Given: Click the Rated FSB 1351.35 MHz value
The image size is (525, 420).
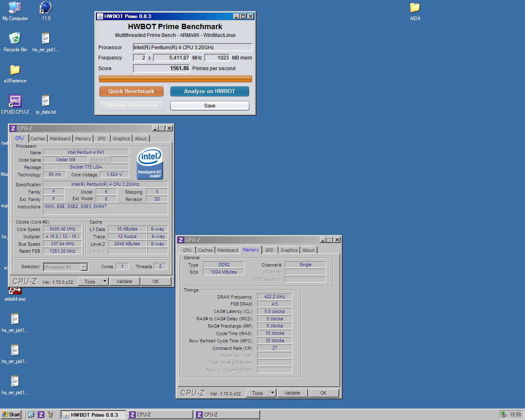Looking at the screenshot, I should [x=63, y=251].
